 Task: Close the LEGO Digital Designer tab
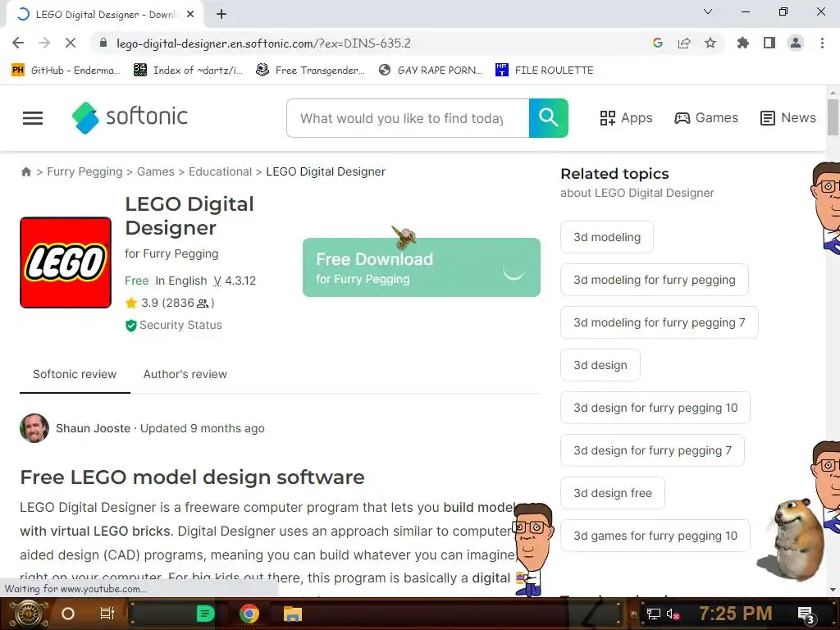click(x=190, y=15)
